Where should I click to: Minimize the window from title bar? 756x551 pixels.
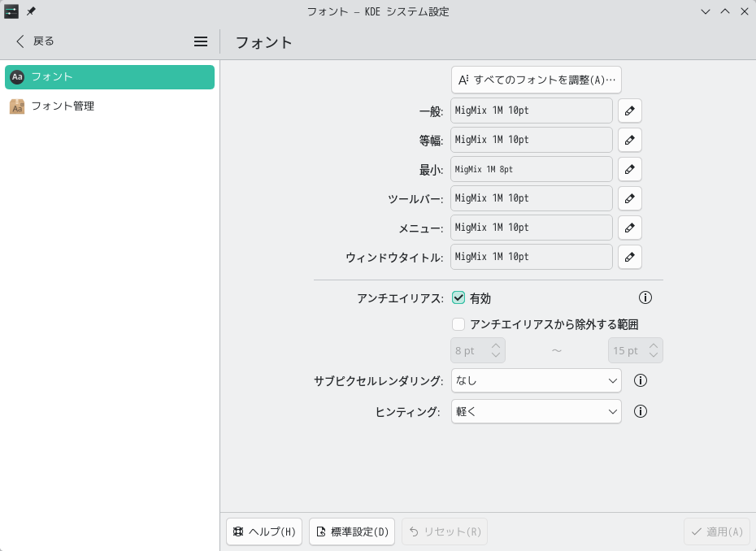(x=706, y=11)
